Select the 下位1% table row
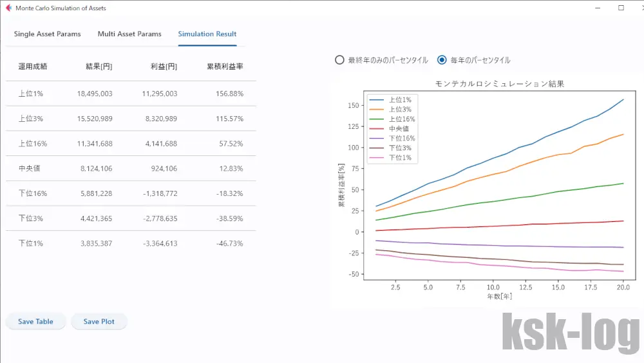 (131, 243)
